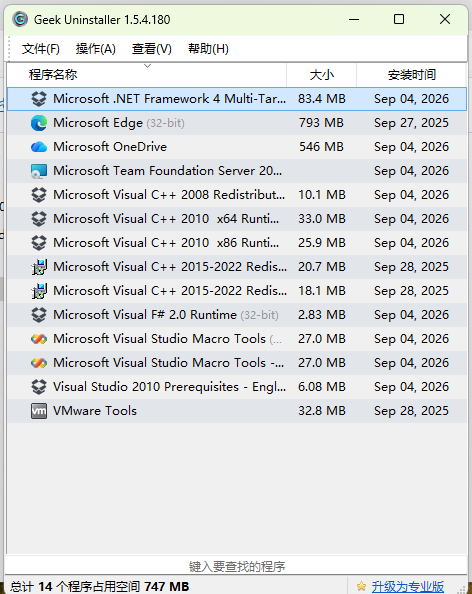The image size is (472, 594).
Task: Click the 升级为专业版 upgrade link
Action: (408, 586)
